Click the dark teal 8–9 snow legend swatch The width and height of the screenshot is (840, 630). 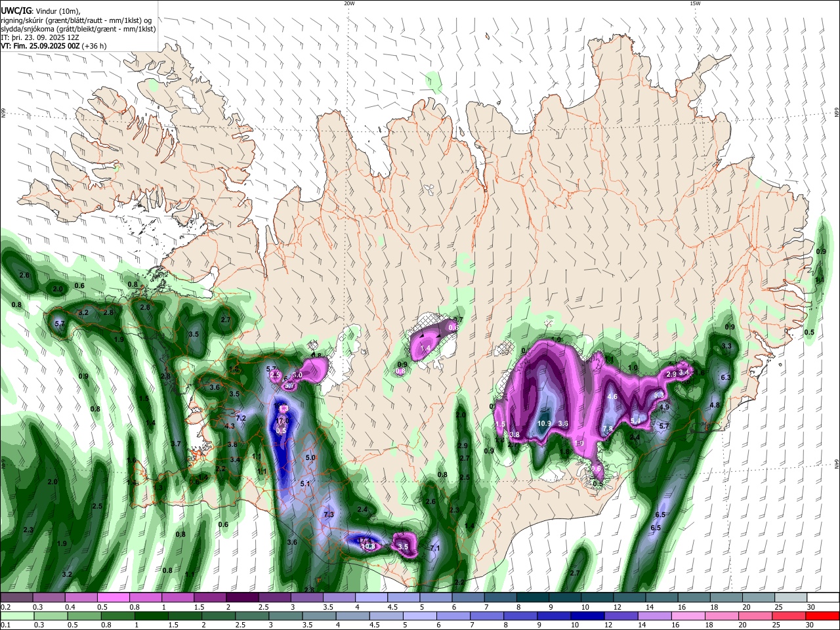532,597
